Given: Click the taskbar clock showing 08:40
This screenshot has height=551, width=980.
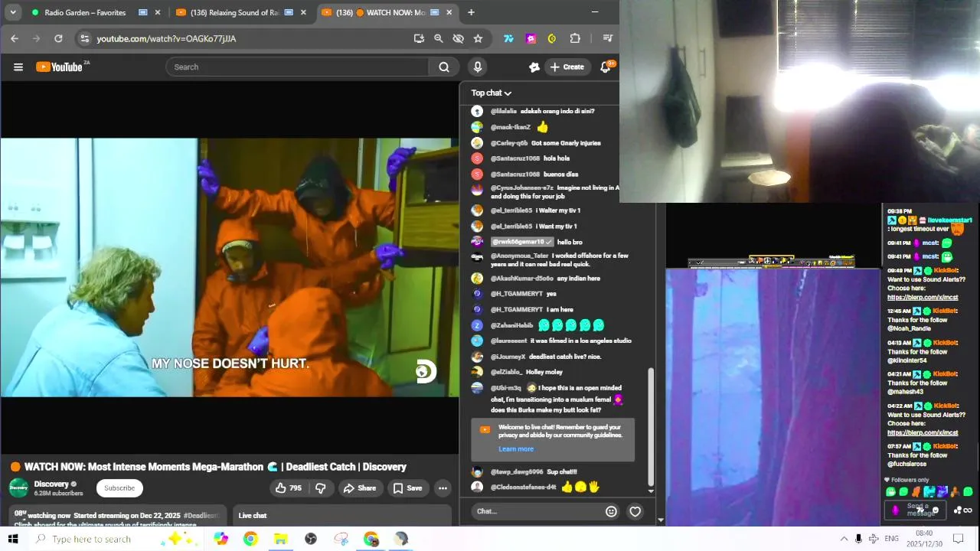Looking at the screenshot, I should 924,539.
